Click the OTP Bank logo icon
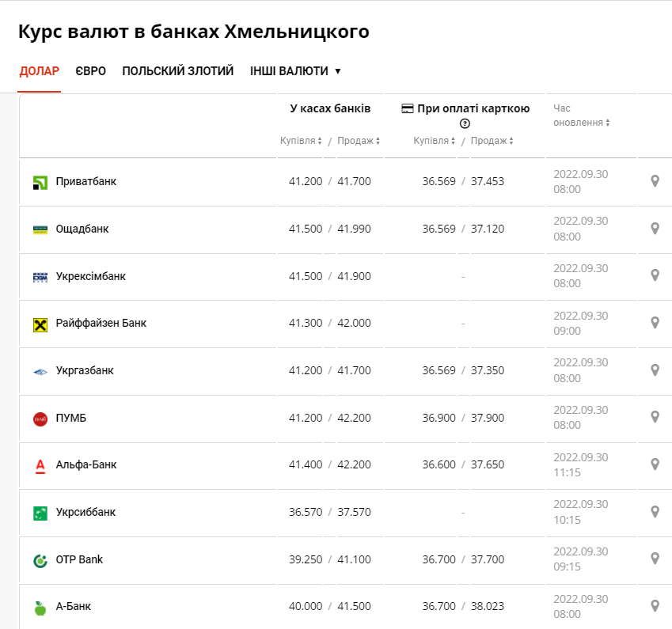672x629 pixels. (x=40, y=560)
